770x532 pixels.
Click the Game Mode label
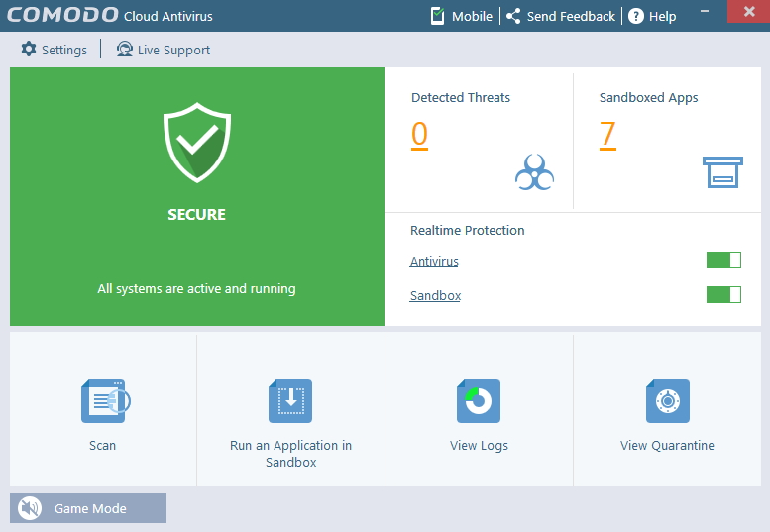(90, 508)
